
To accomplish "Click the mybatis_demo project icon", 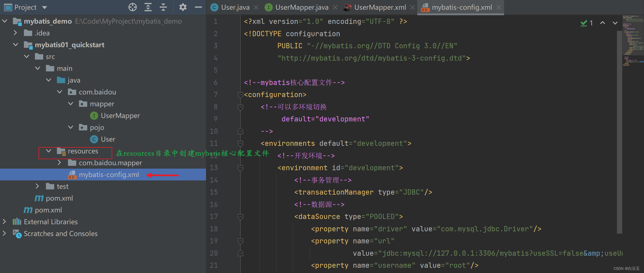I will click(x=17, y=21).
